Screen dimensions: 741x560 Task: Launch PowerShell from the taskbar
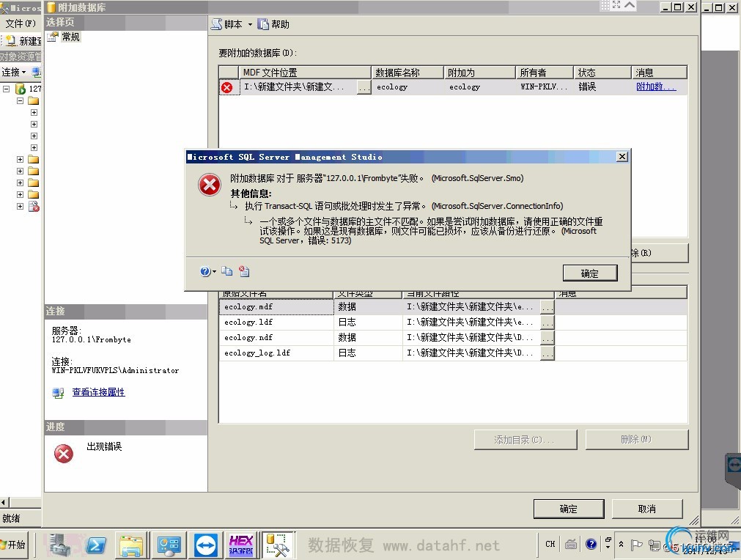coord(96,545)
